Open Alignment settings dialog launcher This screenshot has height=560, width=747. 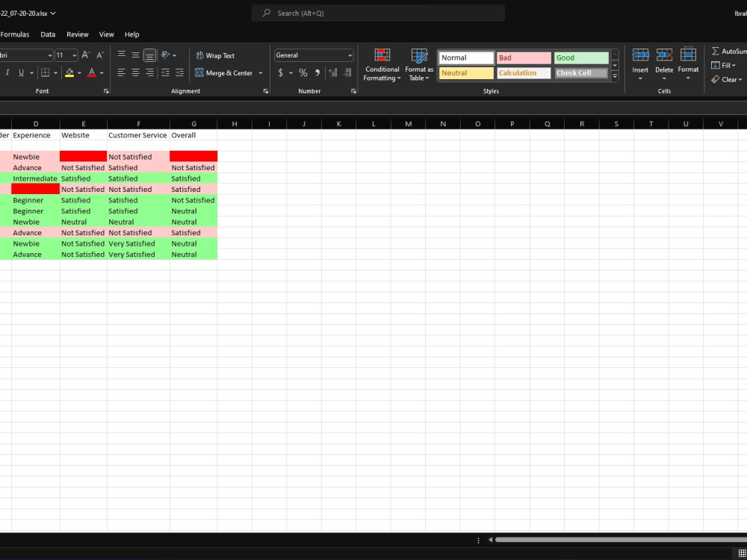coord(266,91)
